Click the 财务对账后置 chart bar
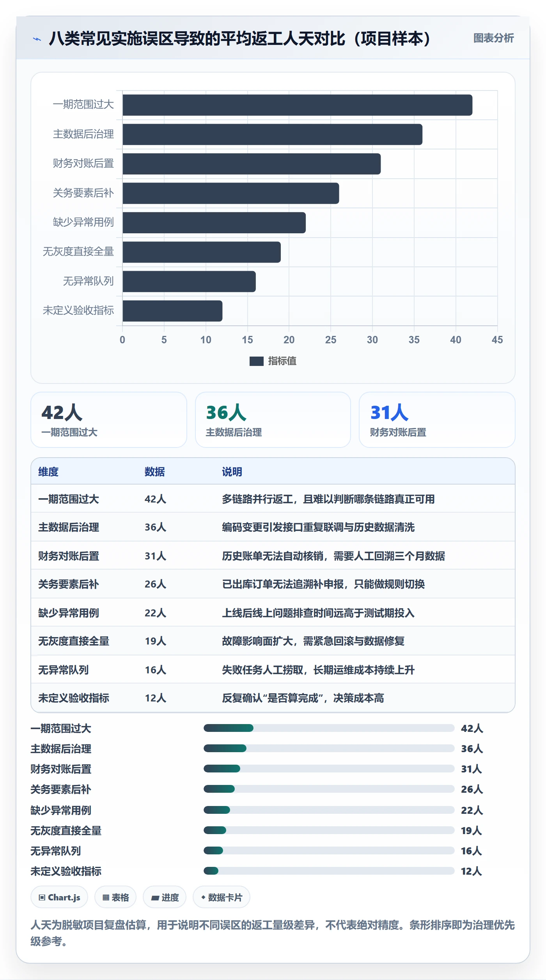The width and height of the screenshot is (546, 980). (x=252, y=164)
